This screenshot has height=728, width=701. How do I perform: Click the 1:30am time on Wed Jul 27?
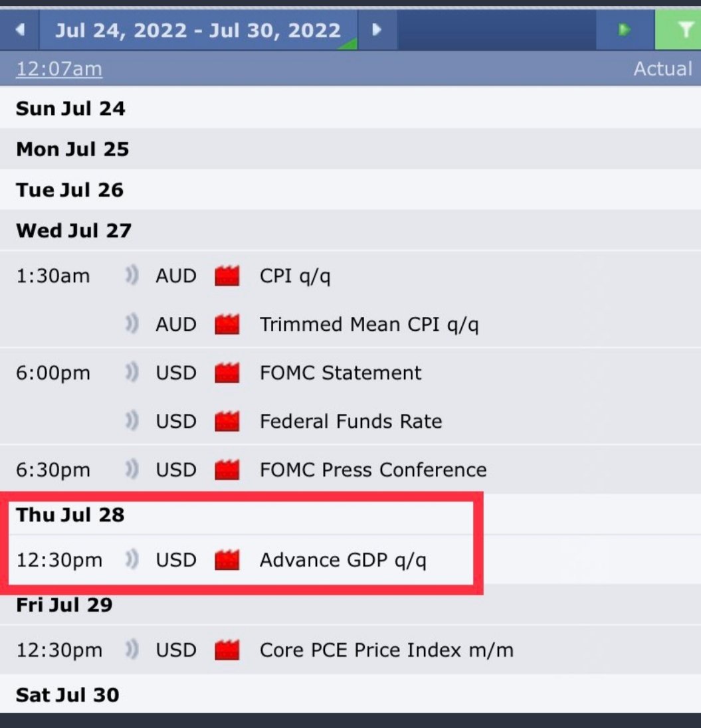pyautogui.click(x=53, y=276)
